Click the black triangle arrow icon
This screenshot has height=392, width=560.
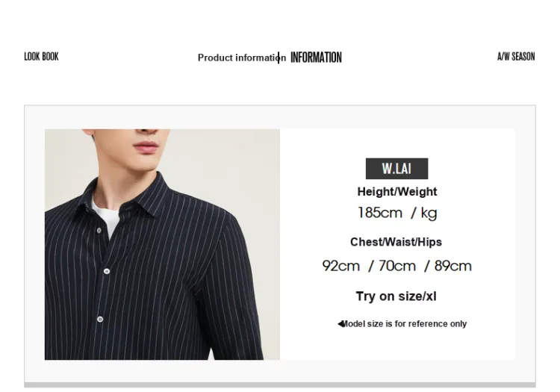(x=340, y=324)
